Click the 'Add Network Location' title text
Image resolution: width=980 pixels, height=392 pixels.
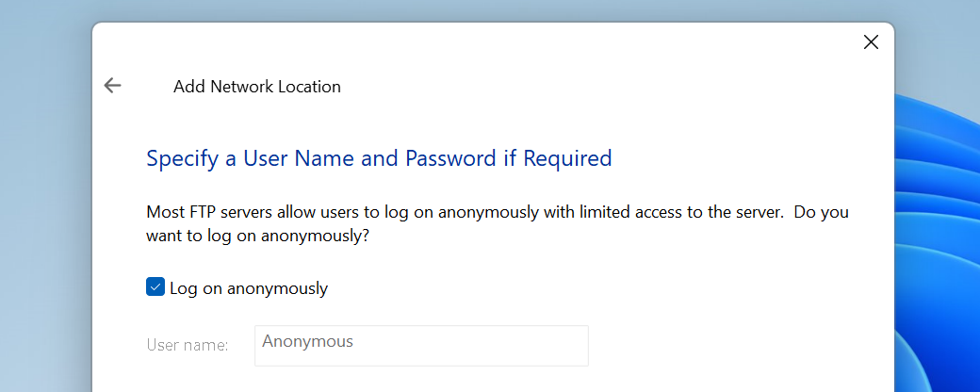coord(256,87)
